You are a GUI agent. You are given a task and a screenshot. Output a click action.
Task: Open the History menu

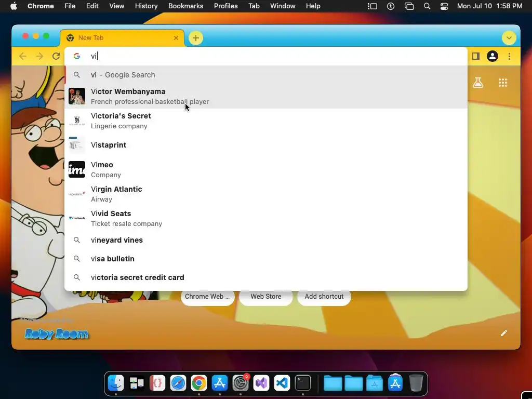[x=146, y=6]
